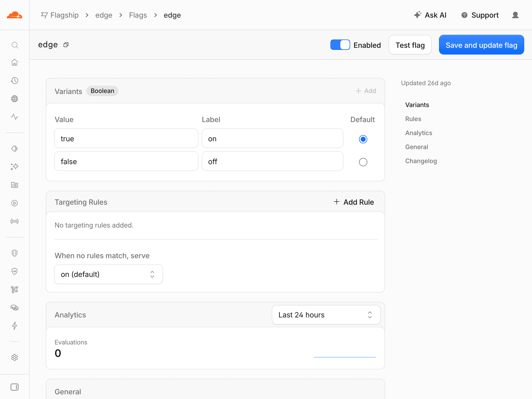
Task: Go to first 'edge' breadcrumb after Flagship
Action: pyautogui.click(x=104, y=15)
